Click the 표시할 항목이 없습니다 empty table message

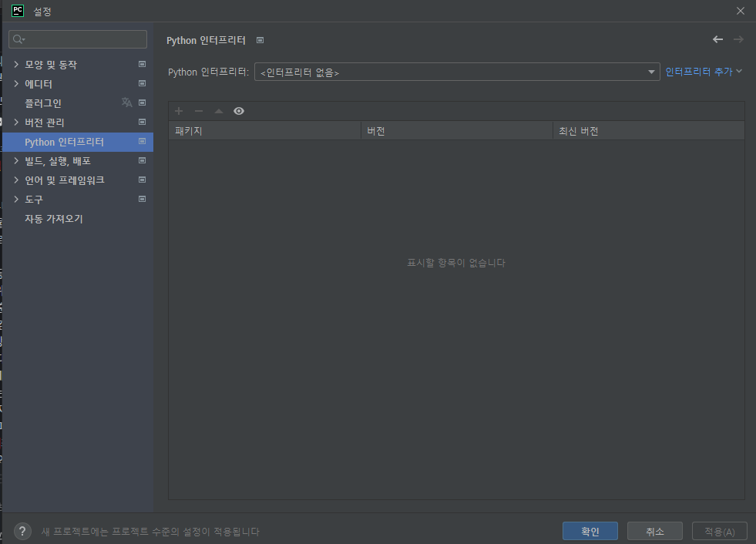pyautogui.click(x=456, y=263)
